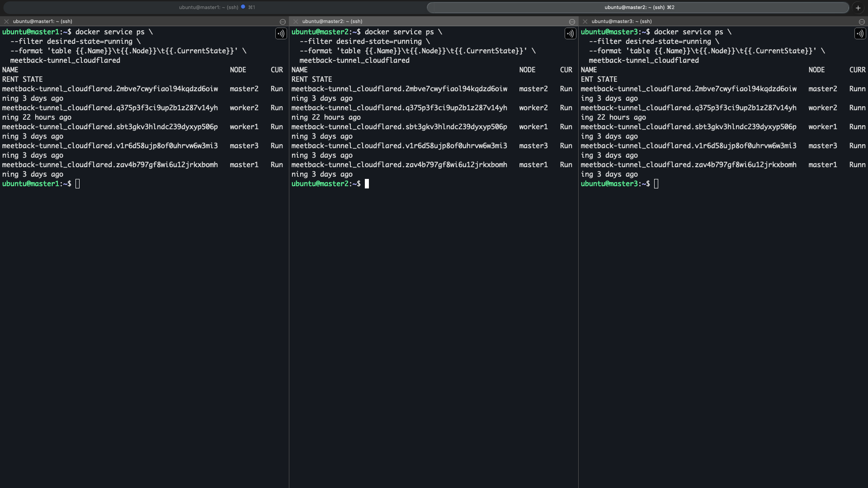Close the ubuntu@master3 split pane
Screen dimensions: 868x488
[x=585, y=22]
